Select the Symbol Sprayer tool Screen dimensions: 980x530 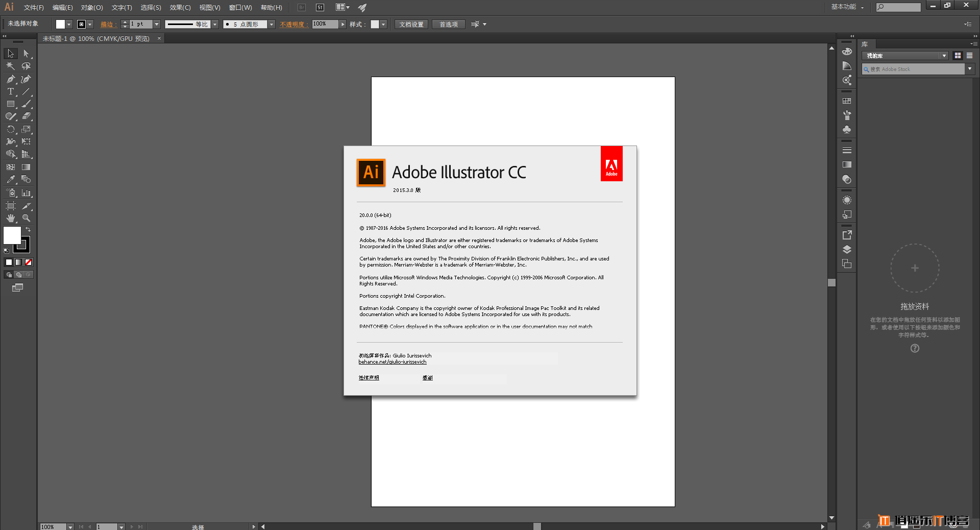click(x=11, y=193)
